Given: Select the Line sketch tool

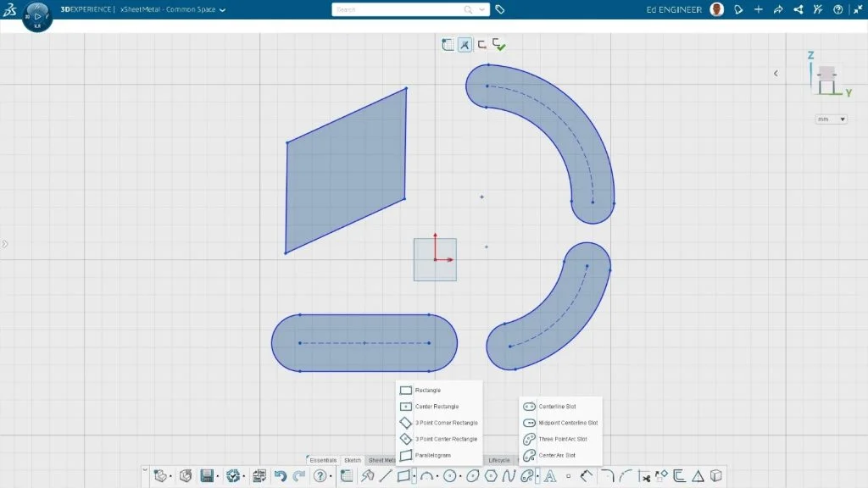Looking at the screenshot, I should coord(386,476).
